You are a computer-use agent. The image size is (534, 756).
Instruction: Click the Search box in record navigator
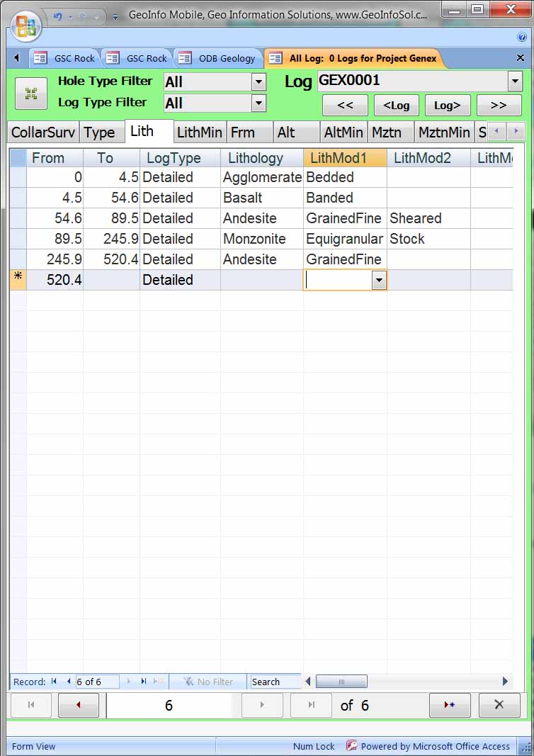pyautogui.click(x=275, y=682)
